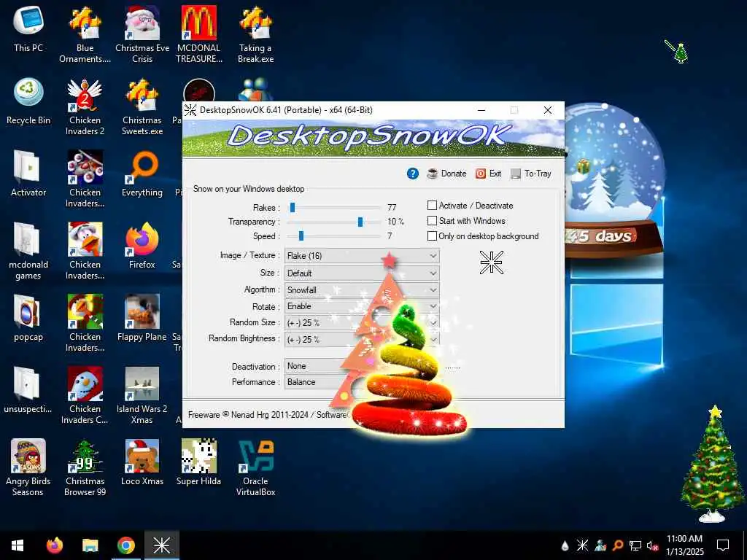Open the Performance Balance dropdown

tap(362, 382)
